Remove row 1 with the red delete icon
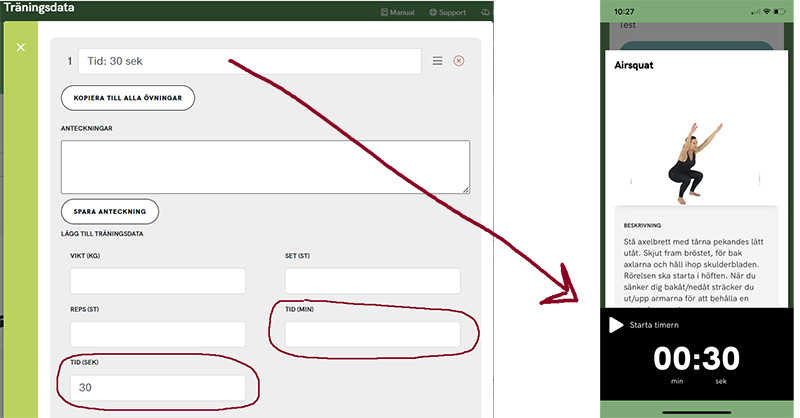Screen dimensions: 800x418 pos(459,61)
